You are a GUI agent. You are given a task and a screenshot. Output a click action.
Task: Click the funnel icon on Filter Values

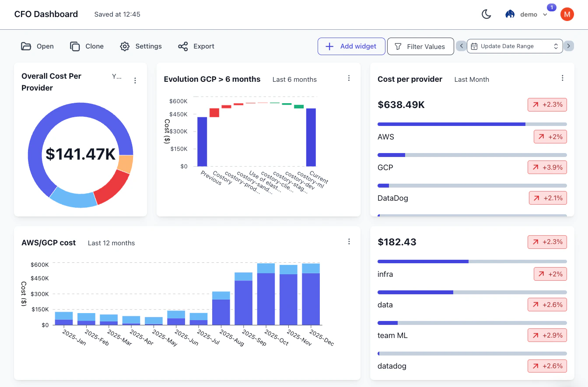(398, 46)
